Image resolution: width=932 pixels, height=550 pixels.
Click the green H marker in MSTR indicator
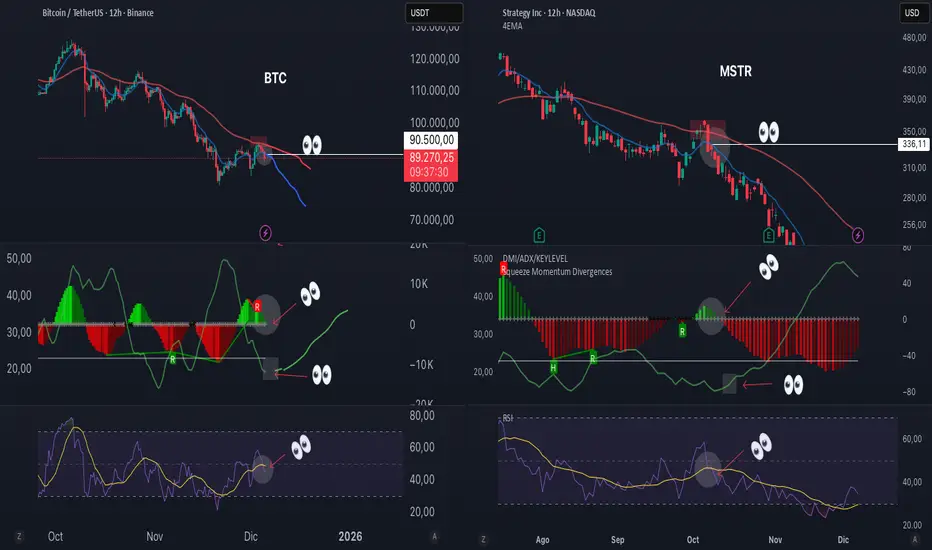coord(553,367)
